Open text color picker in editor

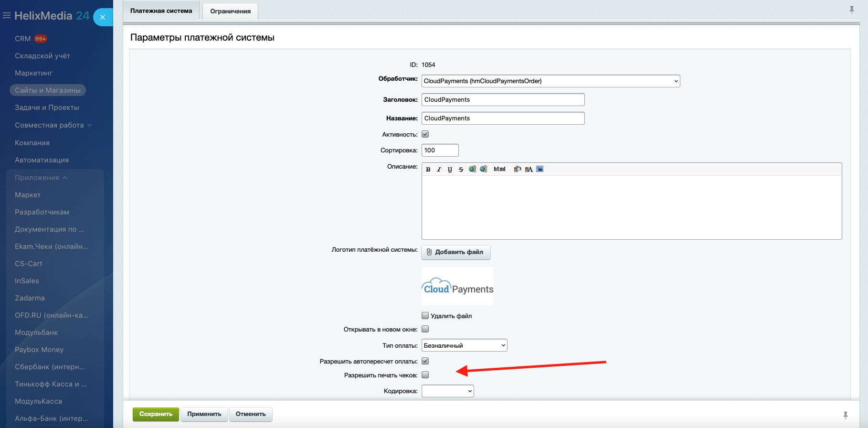(529, 169)
